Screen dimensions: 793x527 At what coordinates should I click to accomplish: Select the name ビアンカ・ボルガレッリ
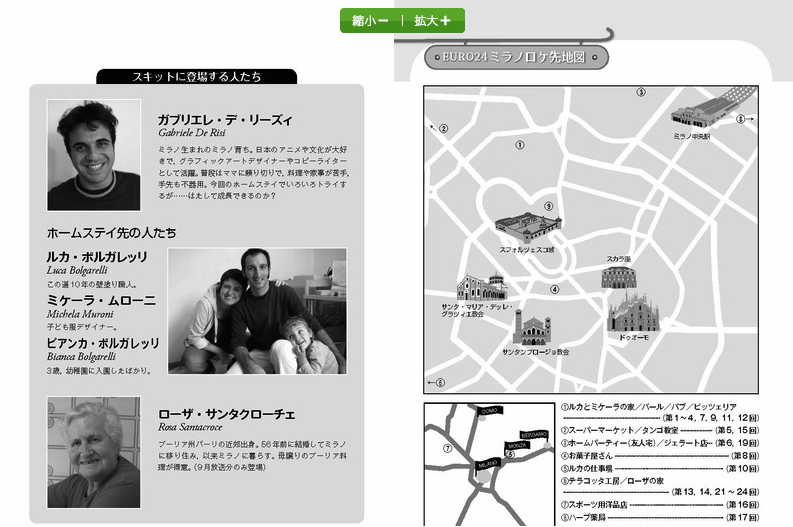103,343
